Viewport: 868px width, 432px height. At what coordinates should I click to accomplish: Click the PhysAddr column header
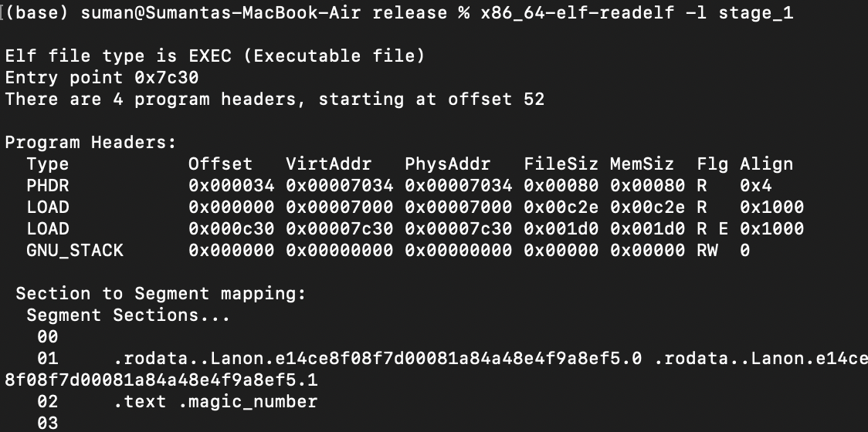447,164
